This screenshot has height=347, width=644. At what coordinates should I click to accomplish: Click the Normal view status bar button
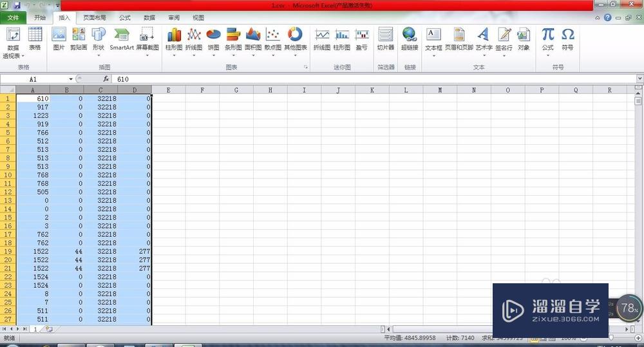pos(535,339)
